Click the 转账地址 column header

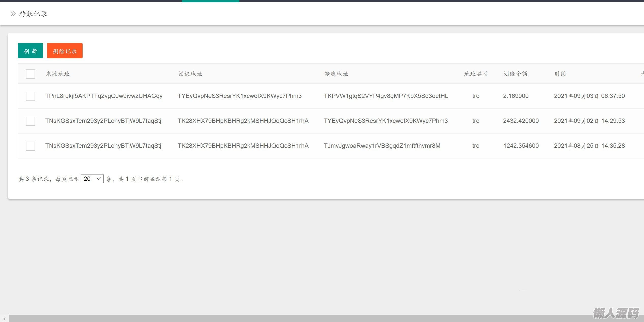point(336,74)
